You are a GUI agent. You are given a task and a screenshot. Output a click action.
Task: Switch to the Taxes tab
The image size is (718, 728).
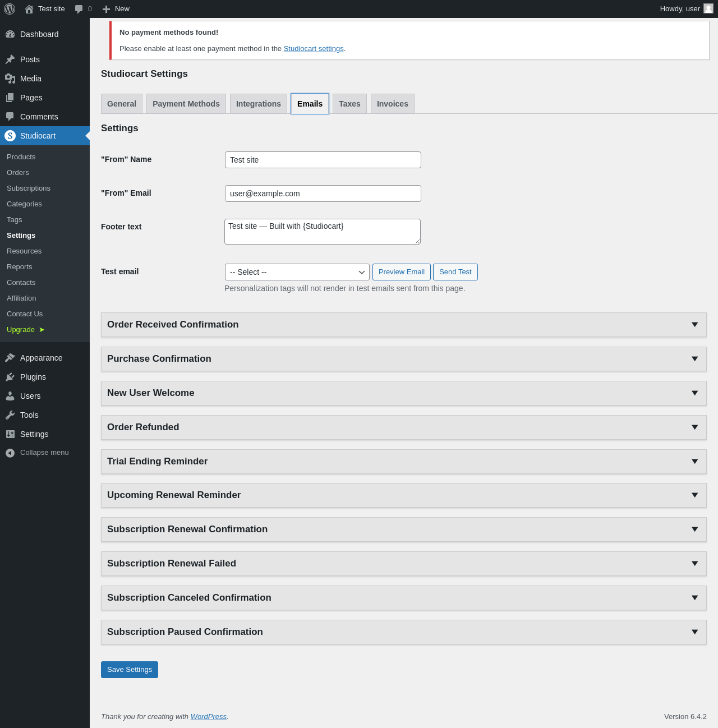[349, 104]
